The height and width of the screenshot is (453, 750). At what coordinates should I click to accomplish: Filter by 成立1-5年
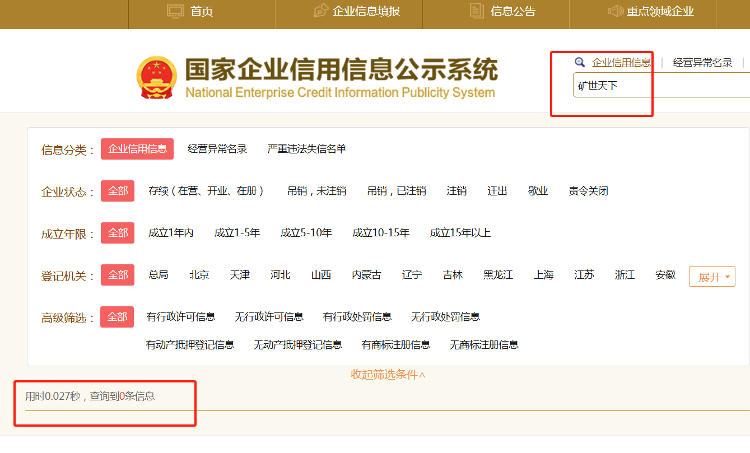[x=237, y=233]
